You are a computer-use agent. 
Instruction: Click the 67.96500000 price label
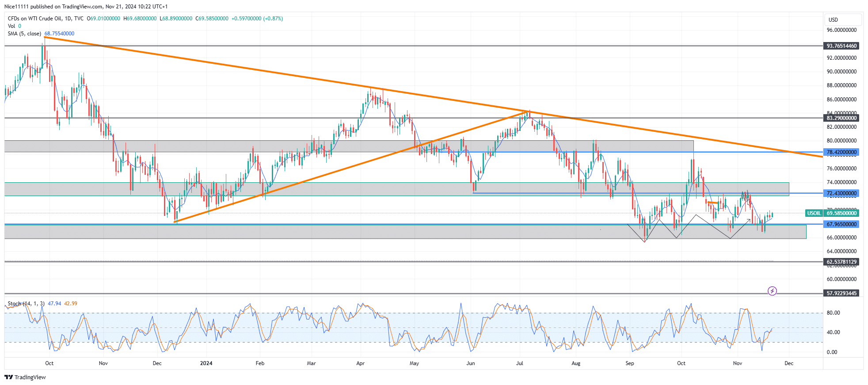click(841, 224)
